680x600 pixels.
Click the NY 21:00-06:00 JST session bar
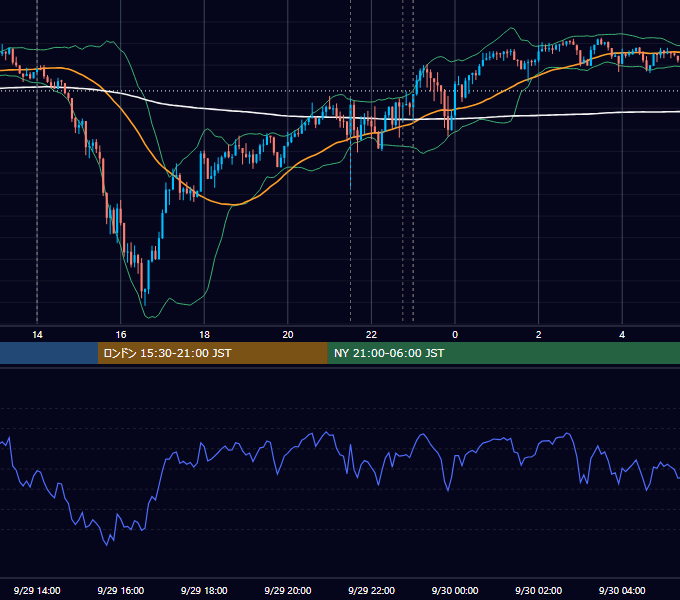pyautogui.click(x=503, y=353)
